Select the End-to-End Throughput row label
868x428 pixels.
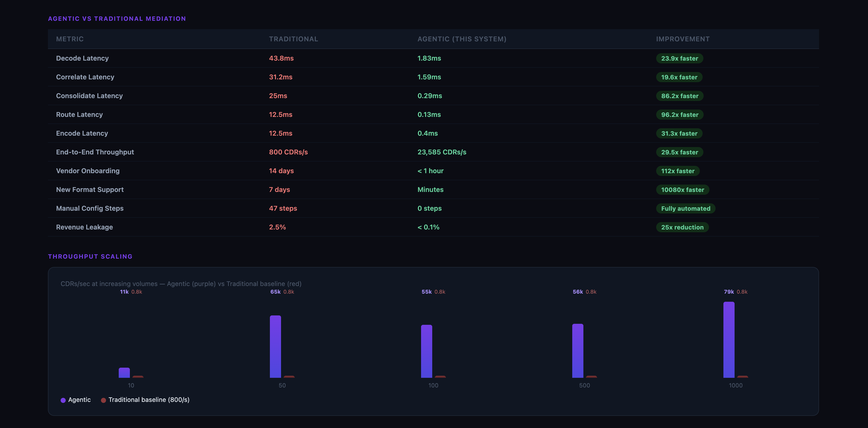pos(95,152)
